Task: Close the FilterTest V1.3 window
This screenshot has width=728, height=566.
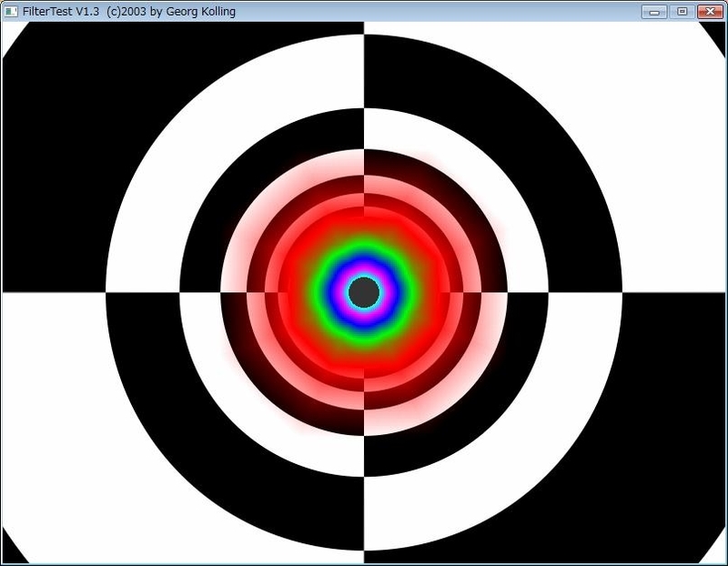Action: 710,12
